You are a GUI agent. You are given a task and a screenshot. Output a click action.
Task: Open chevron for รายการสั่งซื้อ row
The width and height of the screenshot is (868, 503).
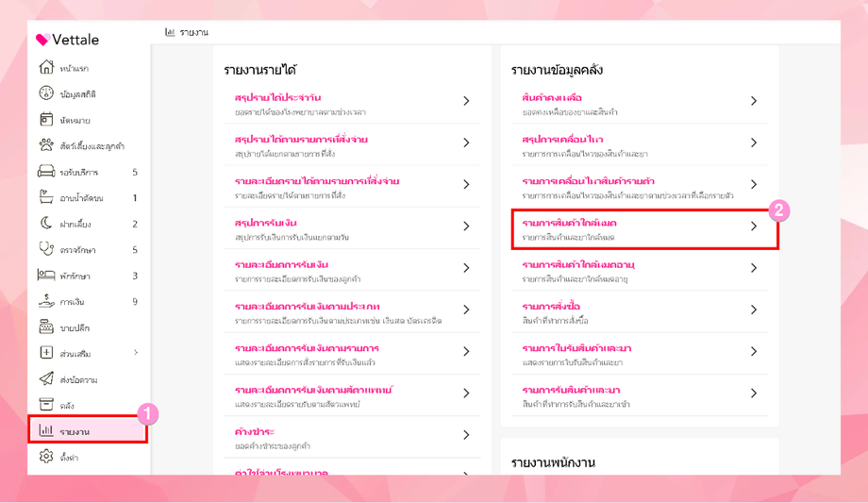(754, 310)
